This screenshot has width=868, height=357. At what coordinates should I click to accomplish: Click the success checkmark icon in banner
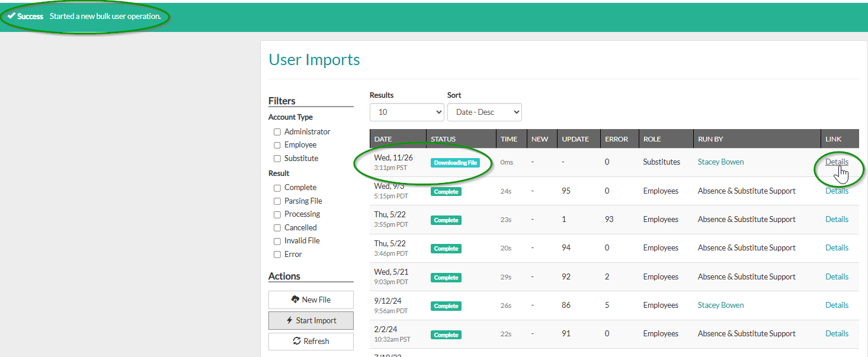[x=11, y=16]
